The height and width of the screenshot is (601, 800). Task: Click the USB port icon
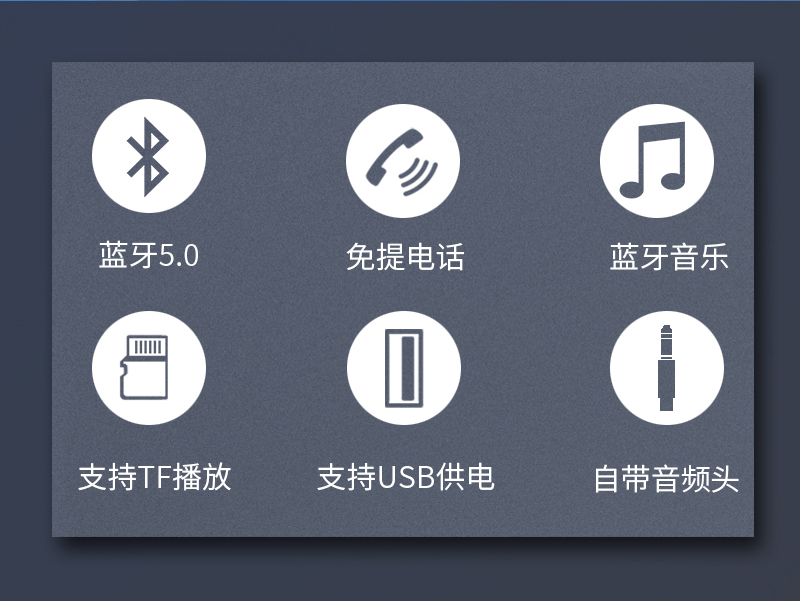(x=404, y=368)
